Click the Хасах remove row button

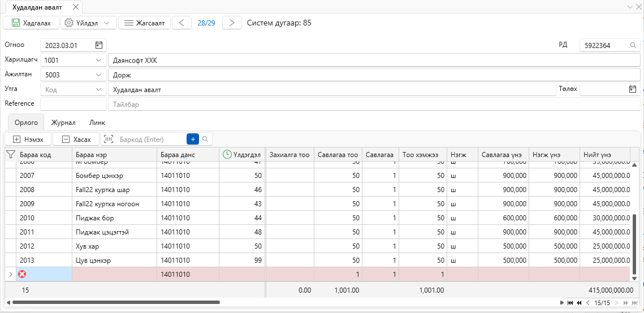tap(76, 140)
